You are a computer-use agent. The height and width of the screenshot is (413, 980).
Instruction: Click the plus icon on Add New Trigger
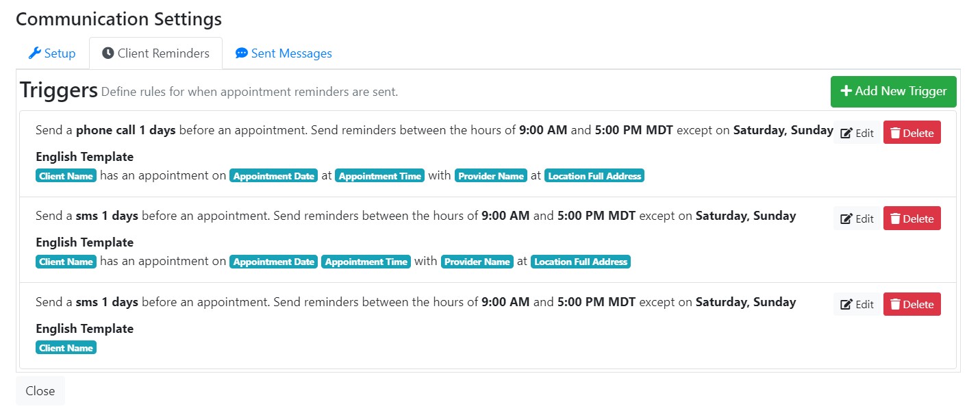point(846,91)
